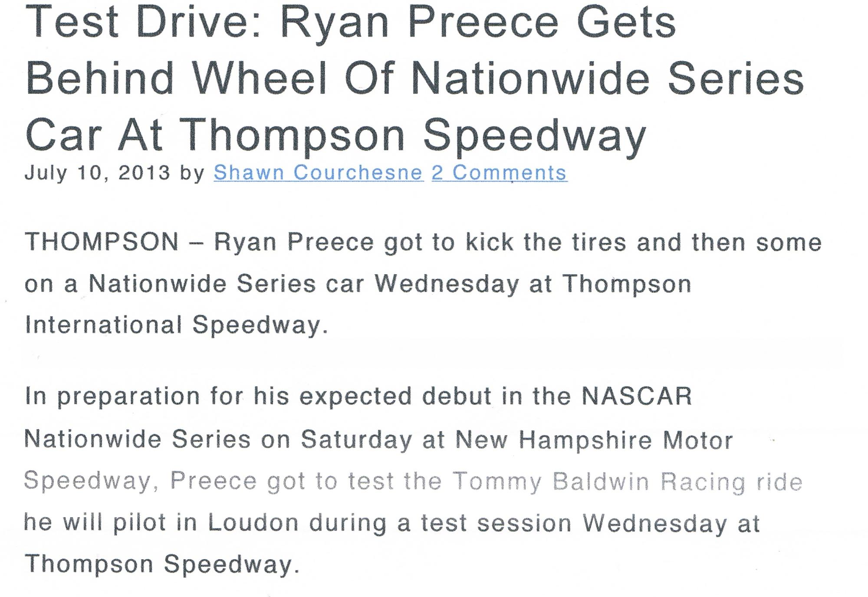Click the July 10, 2013 publication date
Image resolution: width=868 pixels, height=597 pixels.
click(x=97, y=173)
